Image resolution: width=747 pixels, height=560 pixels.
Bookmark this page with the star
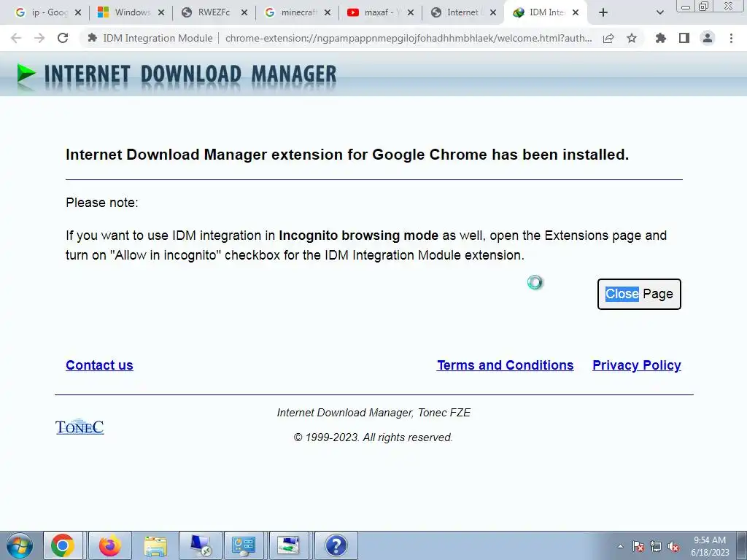coord(632,38)
